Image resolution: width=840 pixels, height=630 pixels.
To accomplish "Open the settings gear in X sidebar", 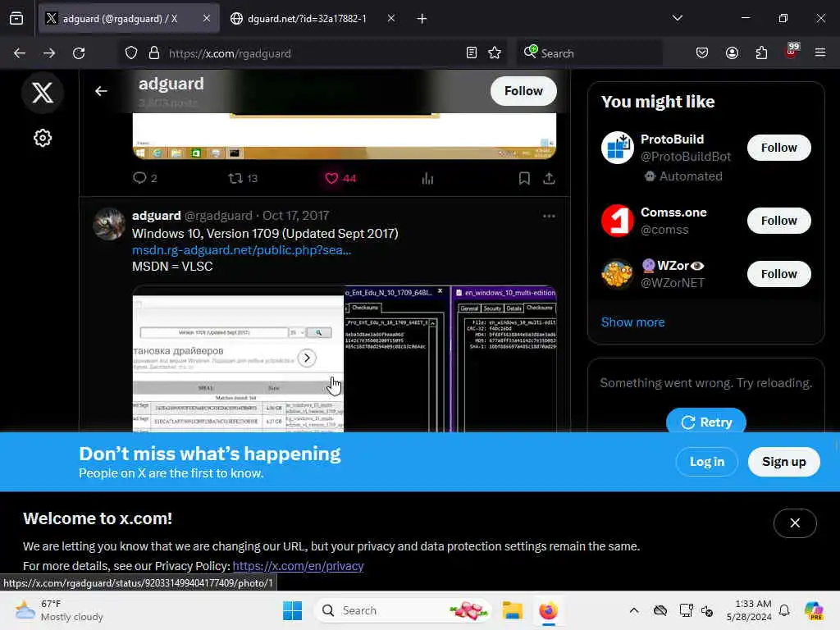I will pos(43,138).
